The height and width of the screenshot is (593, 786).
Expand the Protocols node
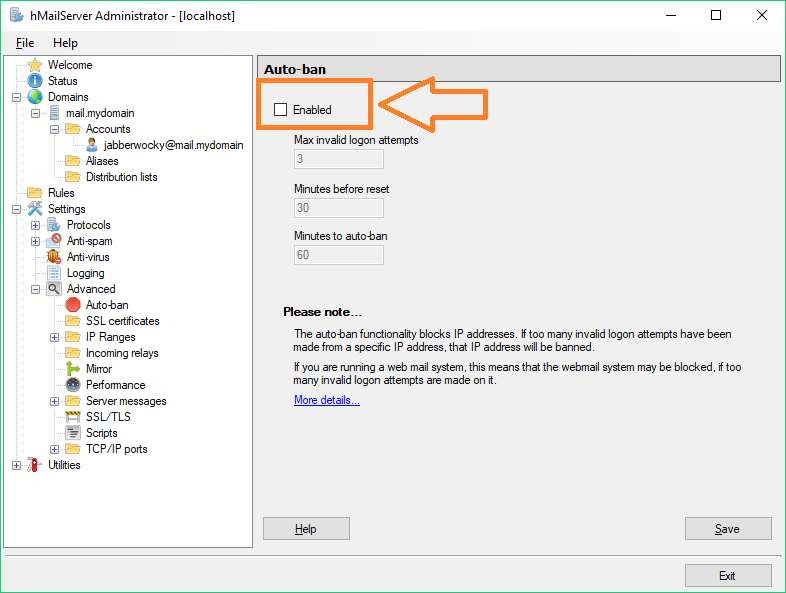[36, 225]
